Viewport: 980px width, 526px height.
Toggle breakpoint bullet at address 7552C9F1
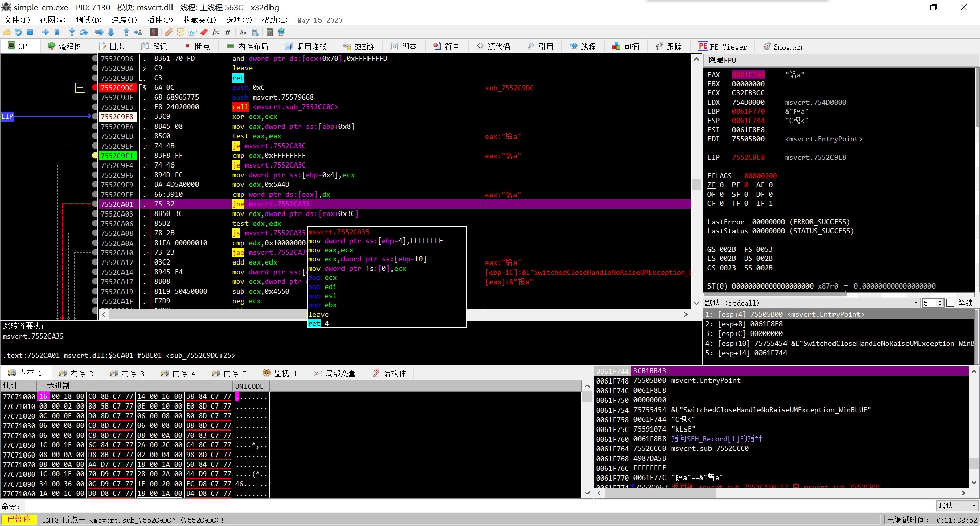95,156
